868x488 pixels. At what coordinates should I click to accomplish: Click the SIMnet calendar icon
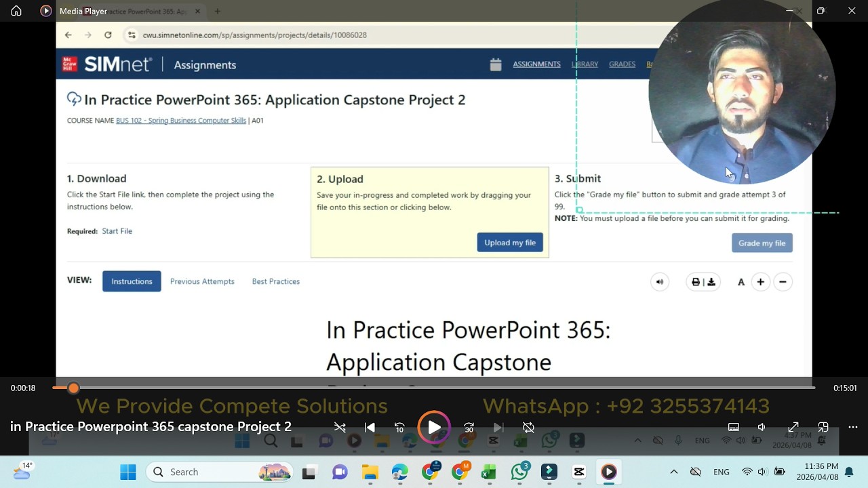[496, 64]
